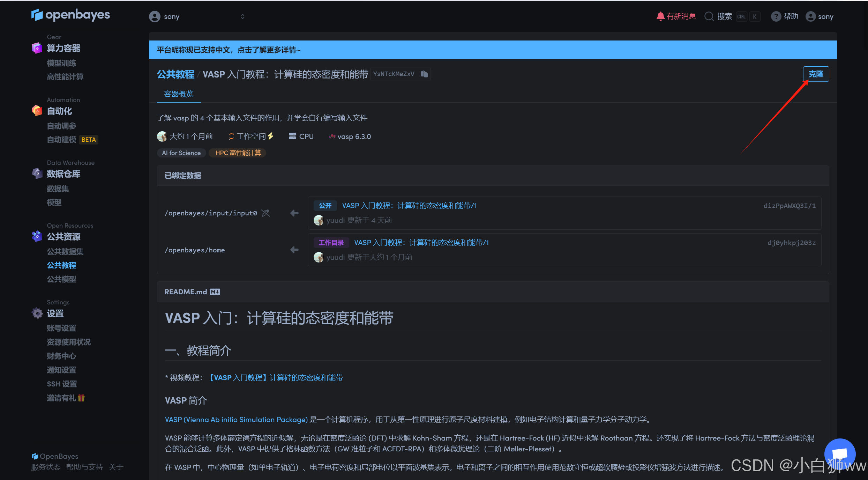Open 公共教程 in the sidebar
This screenshot has height=480, width=868.
(61, 265)
